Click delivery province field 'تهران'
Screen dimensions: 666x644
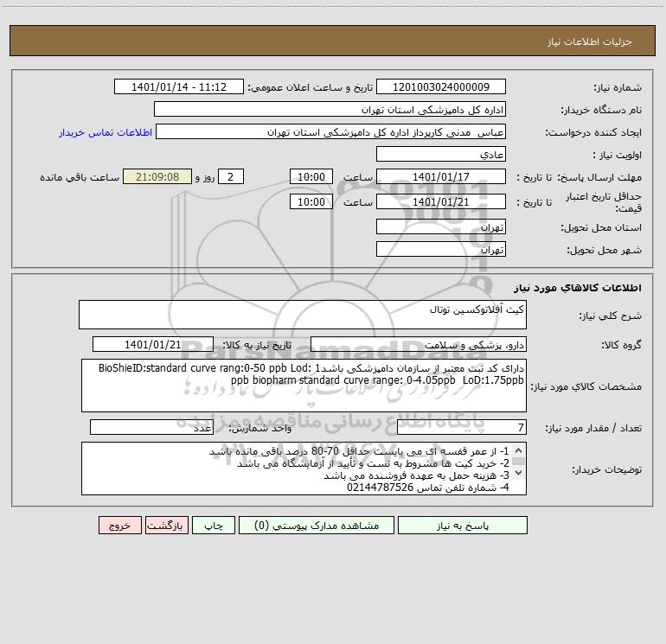[x=441, y=227]
